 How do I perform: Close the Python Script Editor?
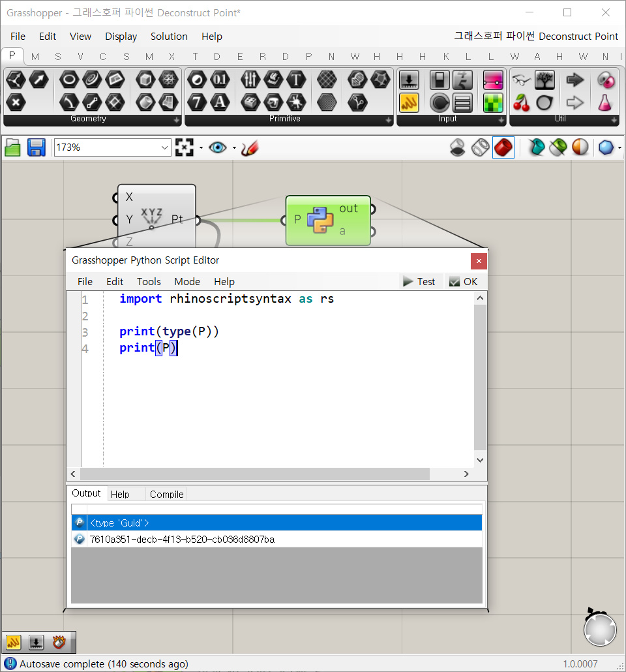(479, 261)
